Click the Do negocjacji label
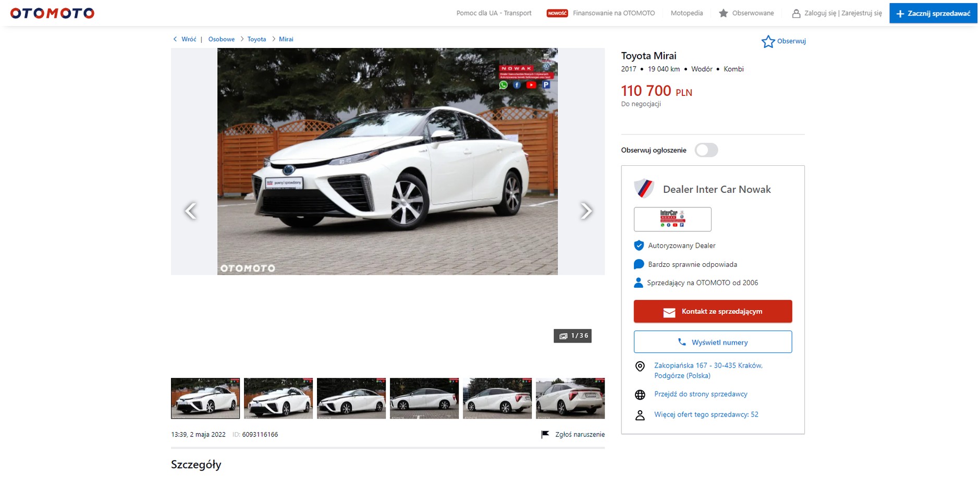The height and width of the screenshot is (478, 980). (641, 104)
